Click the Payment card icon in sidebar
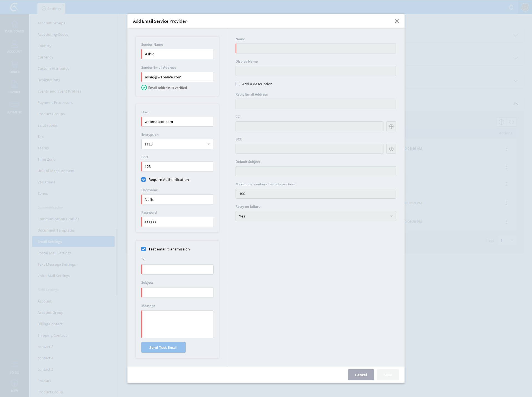Screen dimensions: 532x397 click(14, 105)
